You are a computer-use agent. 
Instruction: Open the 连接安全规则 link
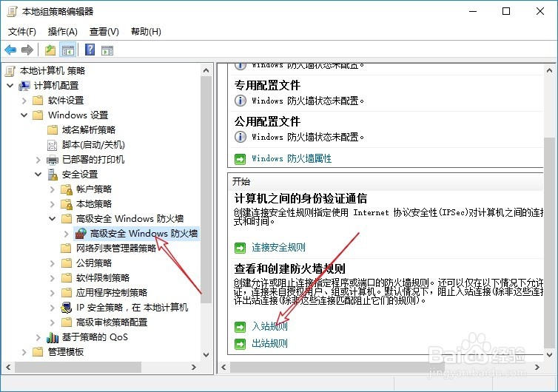[278, 247]
